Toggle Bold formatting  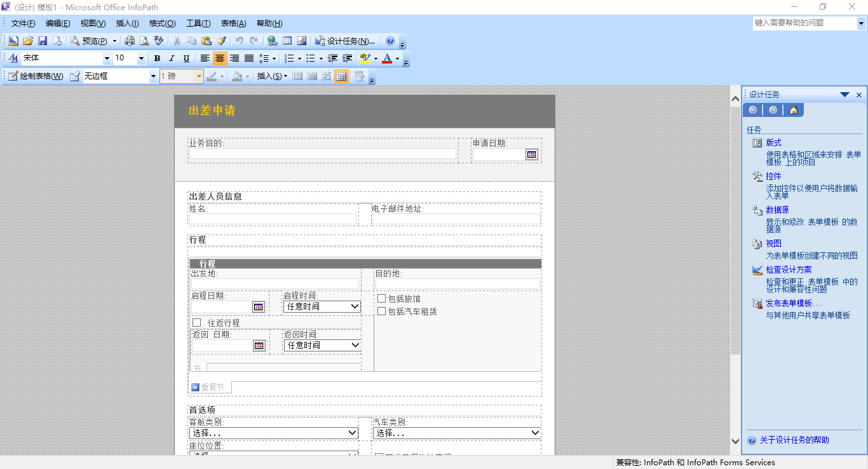157,58
